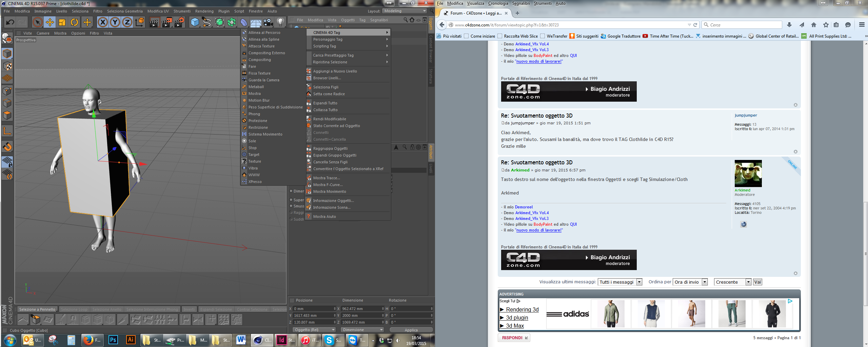Expand the CINEMA 4D Tag submenu
Viewport: 868px width, 347px height.
[x=348, y=33]
